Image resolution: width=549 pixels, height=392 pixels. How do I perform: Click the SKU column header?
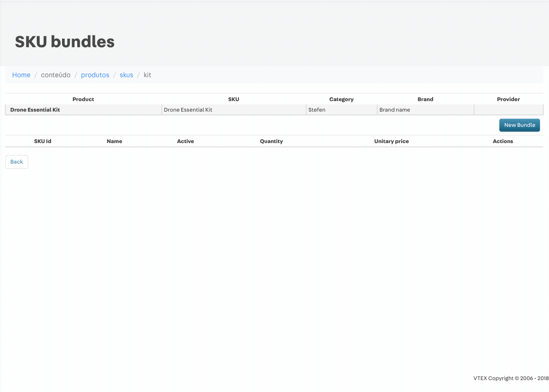pos(234,99)
